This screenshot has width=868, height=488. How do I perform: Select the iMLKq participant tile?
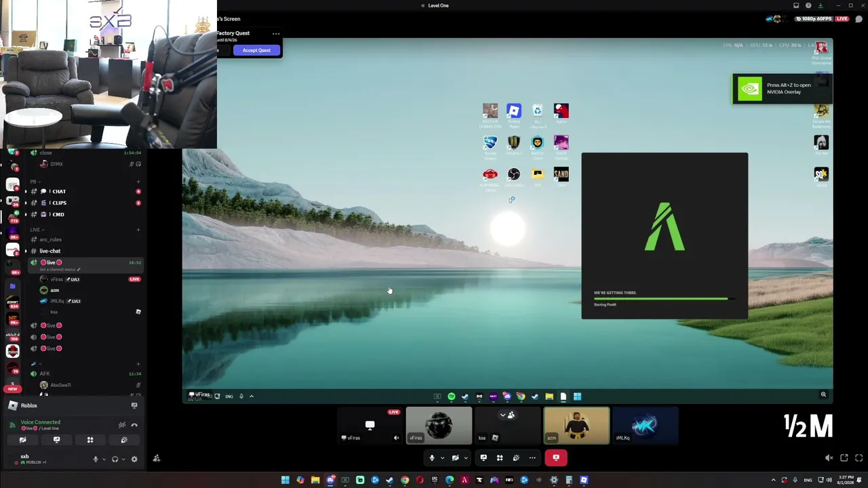[645, 426]
